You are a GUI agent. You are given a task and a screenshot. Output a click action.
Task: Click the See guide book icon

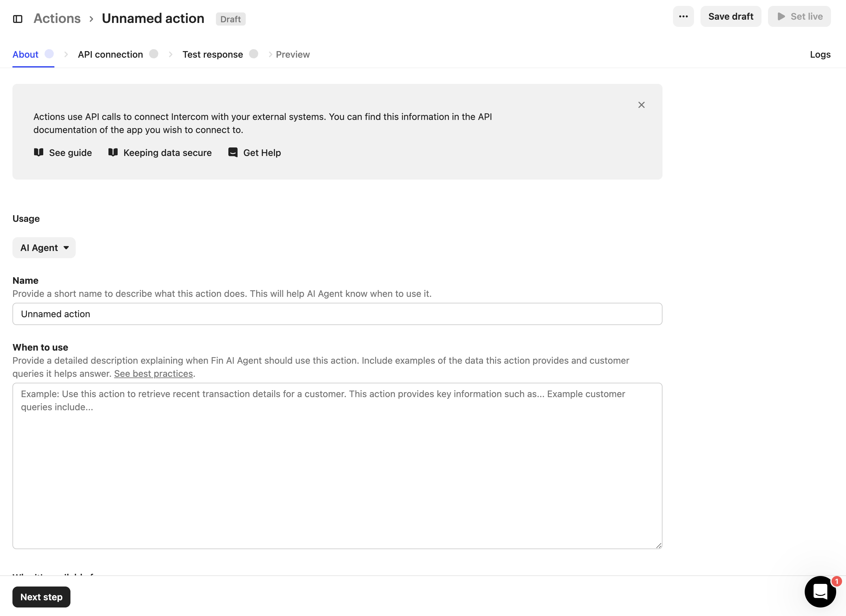click(x=39, y=152)
